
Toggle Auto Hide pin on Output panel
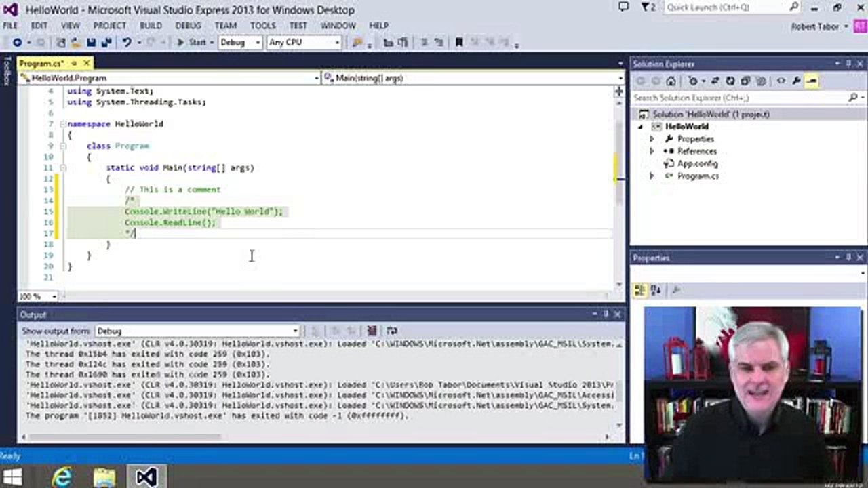606,314
